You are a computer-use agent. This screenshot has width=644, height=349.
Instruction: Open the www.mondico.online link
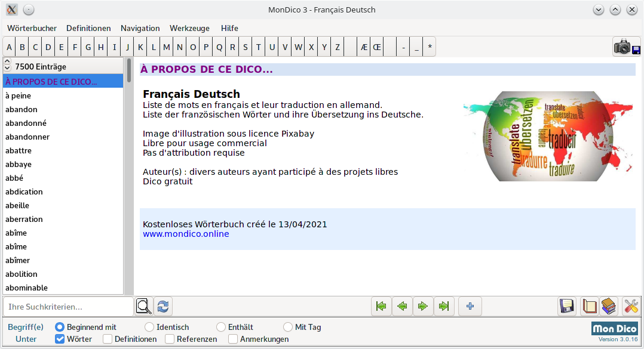pyautogui.click(x=186, y=234)
